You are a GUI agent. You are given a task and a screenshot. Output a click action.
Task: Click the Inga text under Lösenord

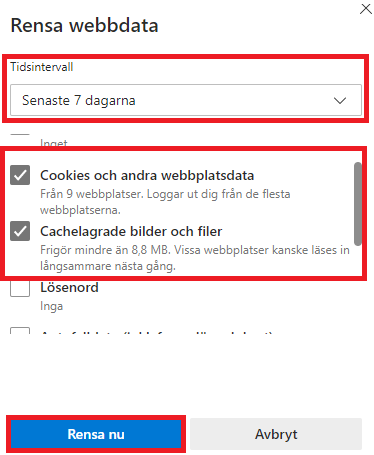[x=51, y=306]
